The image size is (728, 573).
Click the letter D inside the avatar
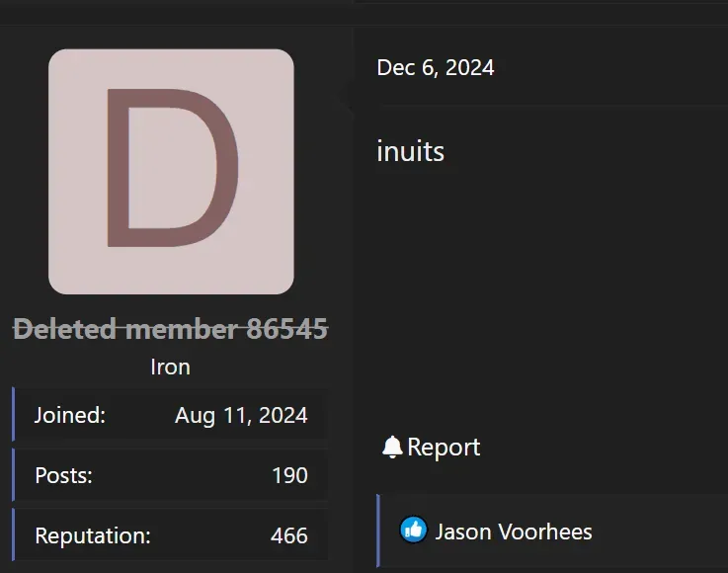(x=173, y=168)
